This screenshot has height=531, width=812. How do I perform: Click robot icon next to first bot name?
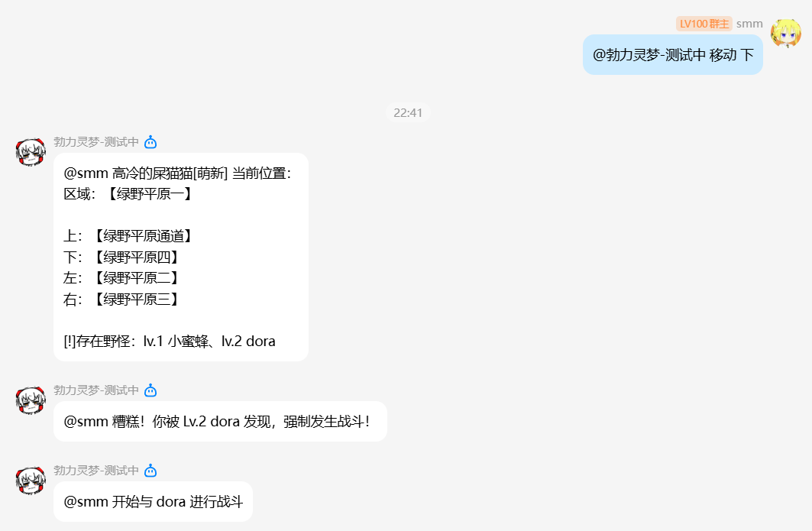coord(150,142)
